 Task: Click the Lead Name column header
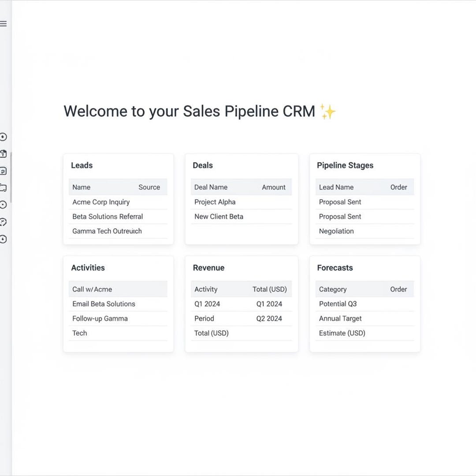[x=336, y=187]
